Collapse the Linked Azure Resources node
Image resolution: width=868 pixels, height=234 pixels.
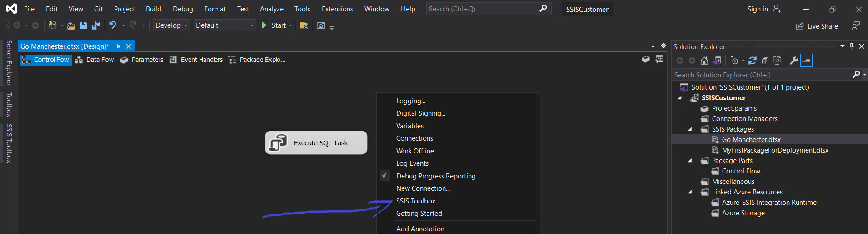[690, 192]
